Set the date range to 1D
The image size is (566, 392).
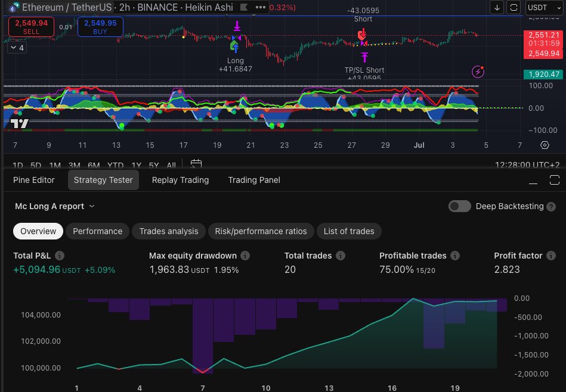(18, 166)
